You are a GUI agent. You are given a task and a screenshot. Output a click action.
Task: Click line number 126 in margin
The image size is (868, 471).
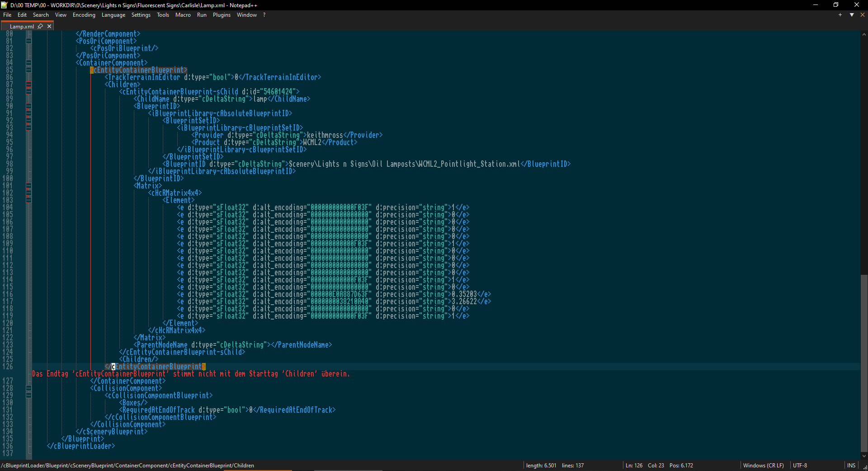click(8, 367)
